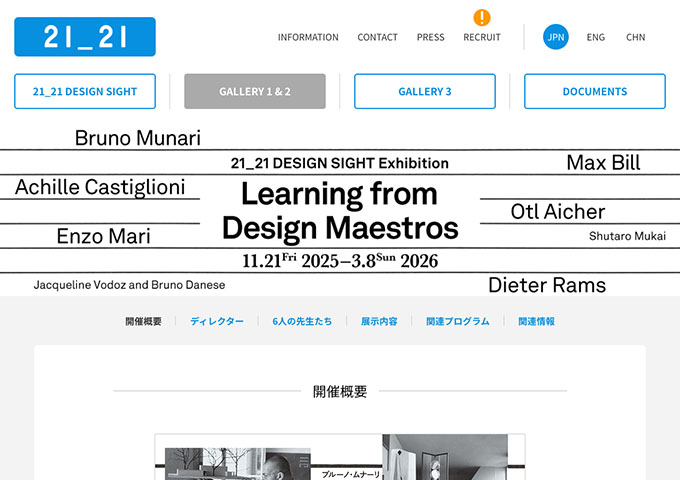
Task: Click the orange exclamation alert icon
Action: click(x=482, y=18)
